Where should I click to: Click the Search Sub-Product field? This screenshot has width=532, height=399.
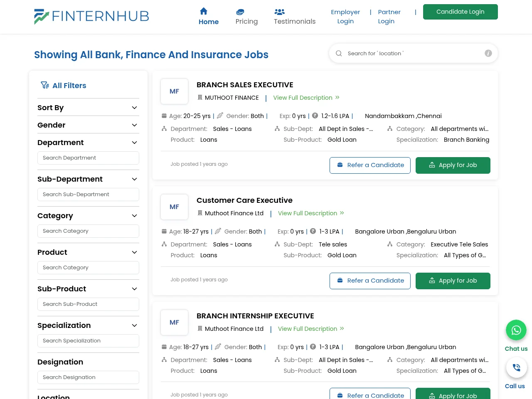tap(88, 304)
